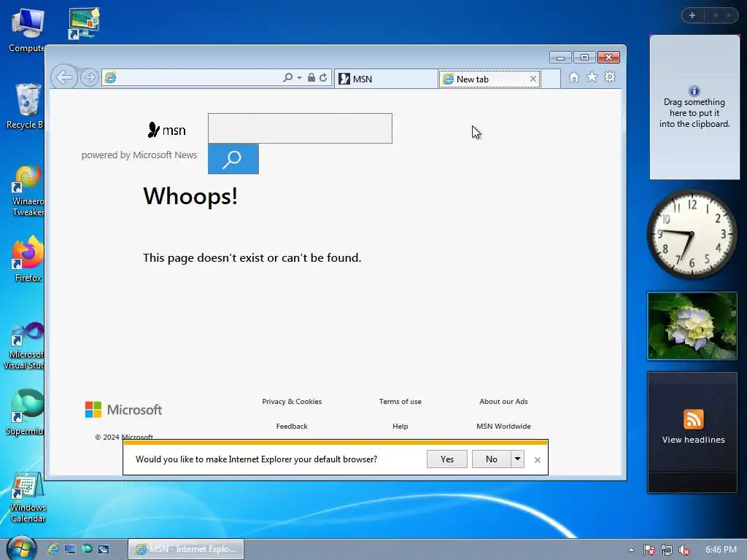
Task: Click the plus button in gadget controls
Action: pyautogui.click(x=692, y=15)
